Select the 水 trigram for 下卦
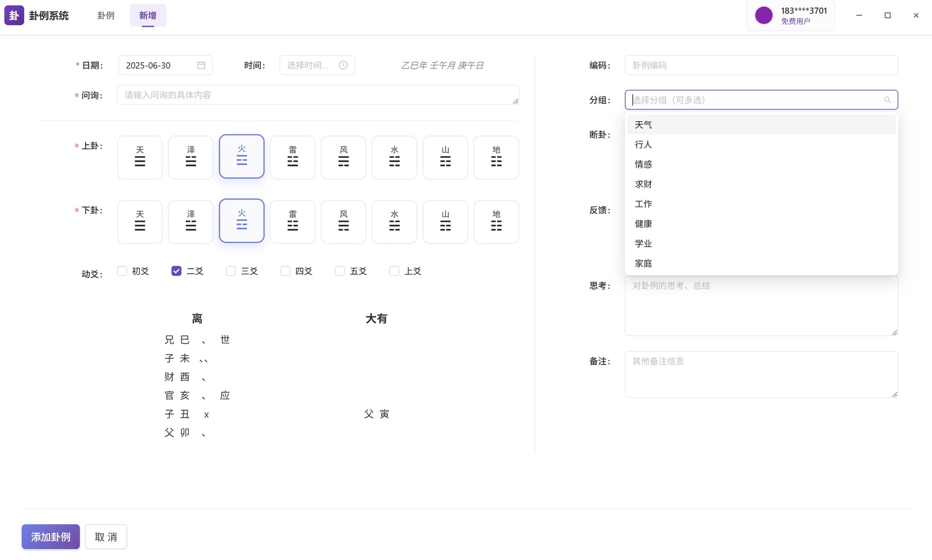This screenshot has width=932, height=560. [394, 222]
